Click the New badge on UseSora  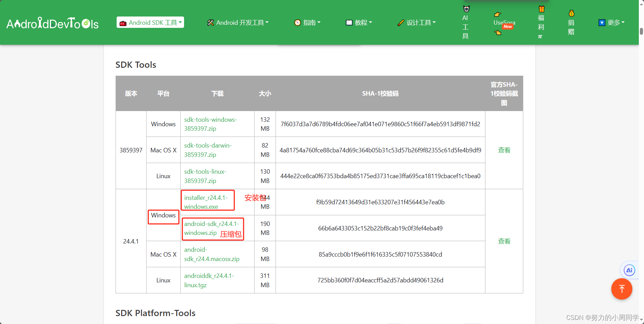508,26
